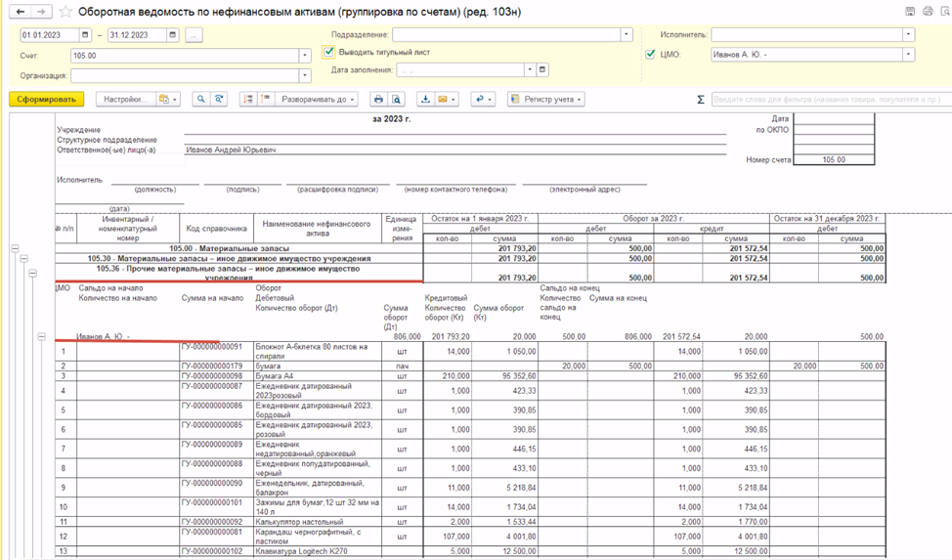This screenshot has width=952, height=560.
Task: Collapse the 105.30 group level
Action: coord(24,258)
